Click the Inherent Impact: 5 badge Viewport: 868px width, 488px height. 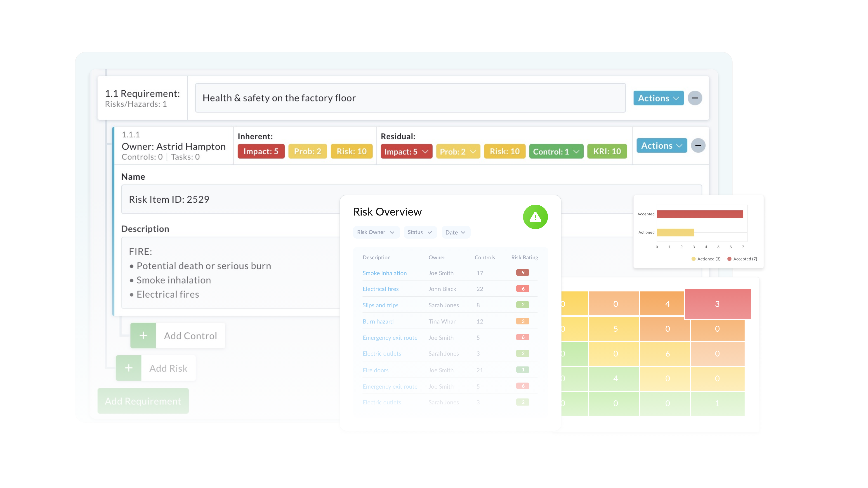pyautogui.click(x=261, y=152)
